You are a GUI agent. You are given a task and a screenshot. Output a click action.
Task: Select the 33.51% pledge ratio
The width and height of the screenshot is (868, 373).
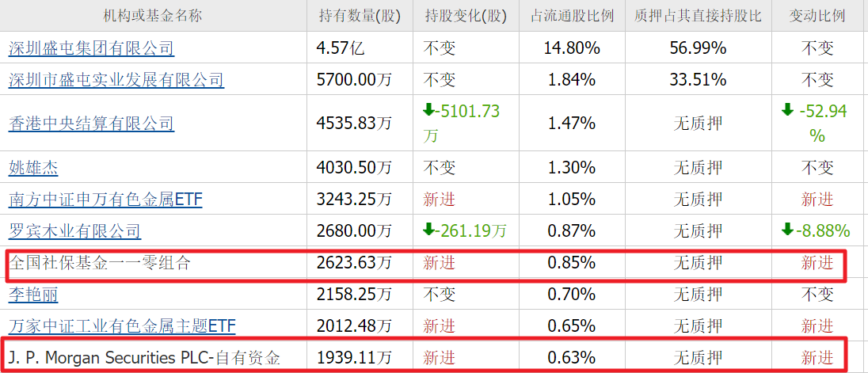tap(698, 80)
